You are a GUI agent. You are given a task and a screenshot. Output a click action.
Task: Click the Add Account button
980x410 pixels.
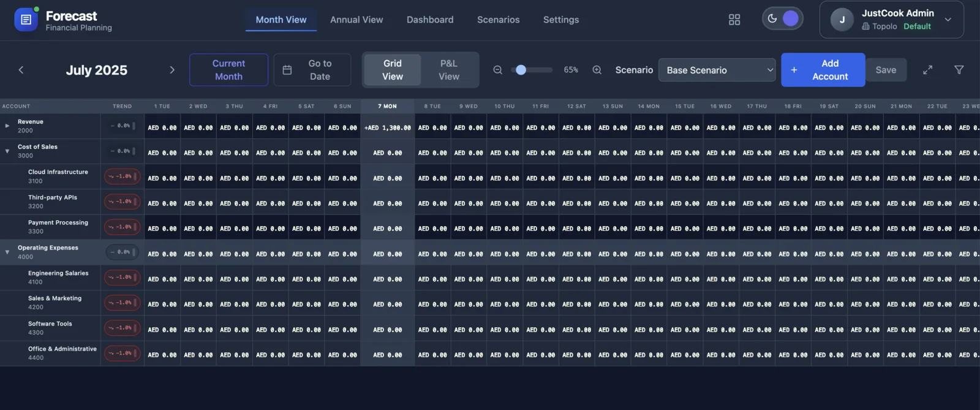click(x=823, y=70)
